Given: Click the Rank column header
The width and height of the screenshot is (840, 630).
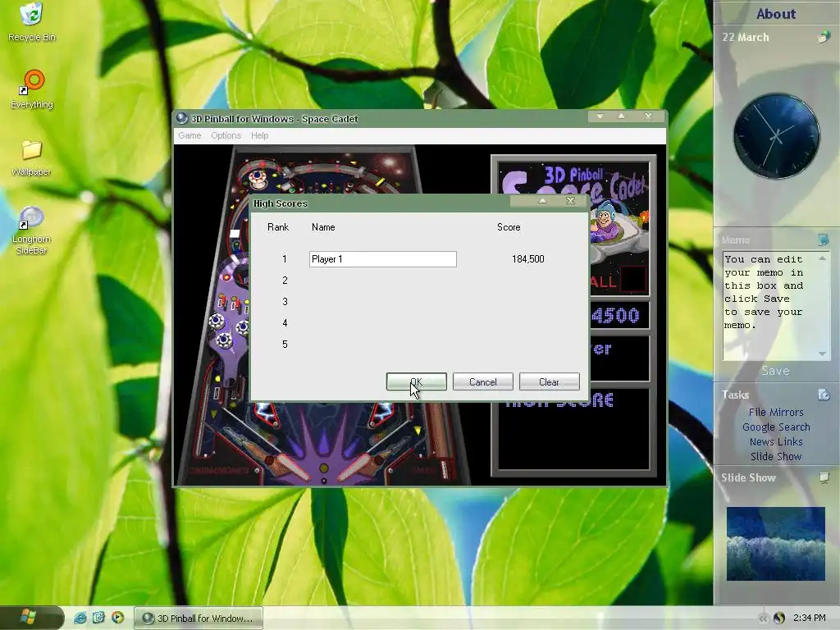Looking at the screenshot, I should point(278,227).
